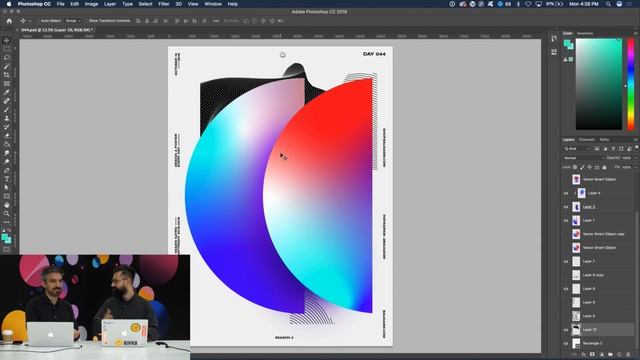This screenshot has height=360, width=640.
Task: Open the Kind layer filter dropdown
Action: [577, 149]
